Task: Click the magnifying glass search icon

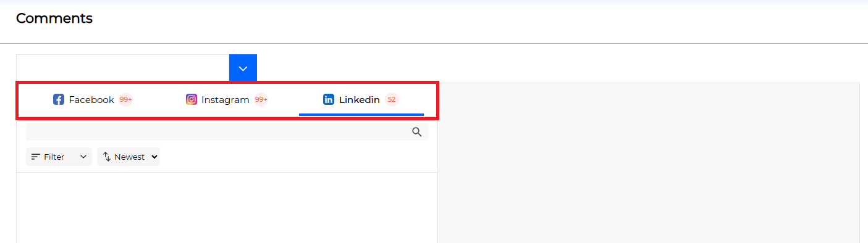Action: tap(417, 131)
